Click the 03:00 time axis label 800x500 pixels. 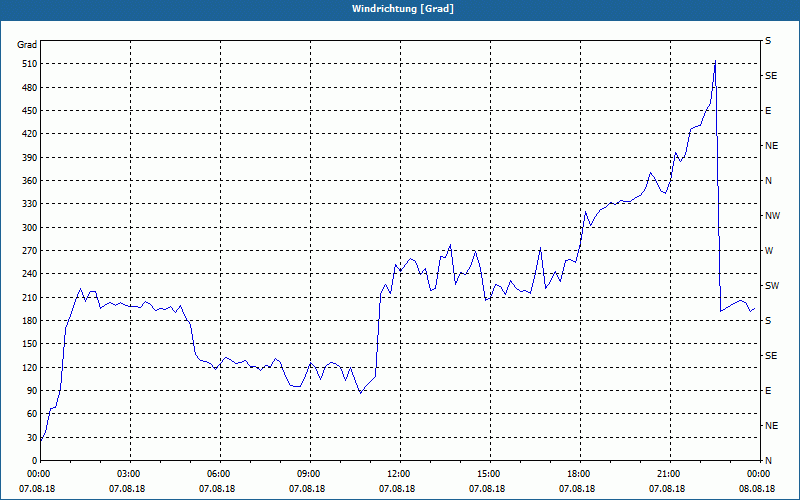(x=130, y=474)
